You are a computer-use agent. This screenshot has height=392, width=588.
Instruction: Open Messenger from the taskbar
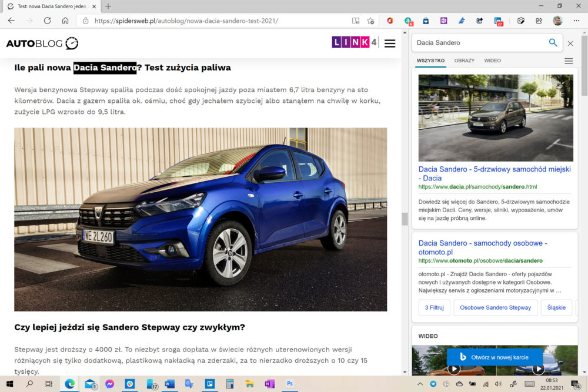(x=109, y=384)
